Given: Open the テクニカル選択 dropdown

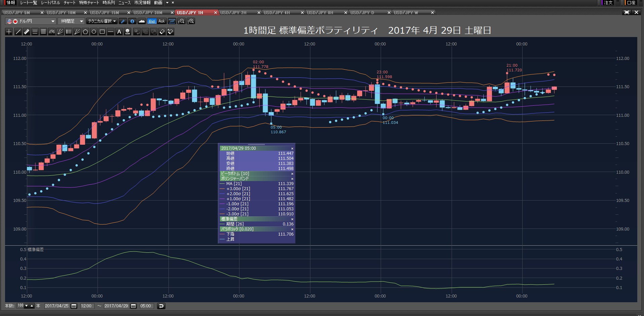Looking at the screenshot, I should 102,21.
